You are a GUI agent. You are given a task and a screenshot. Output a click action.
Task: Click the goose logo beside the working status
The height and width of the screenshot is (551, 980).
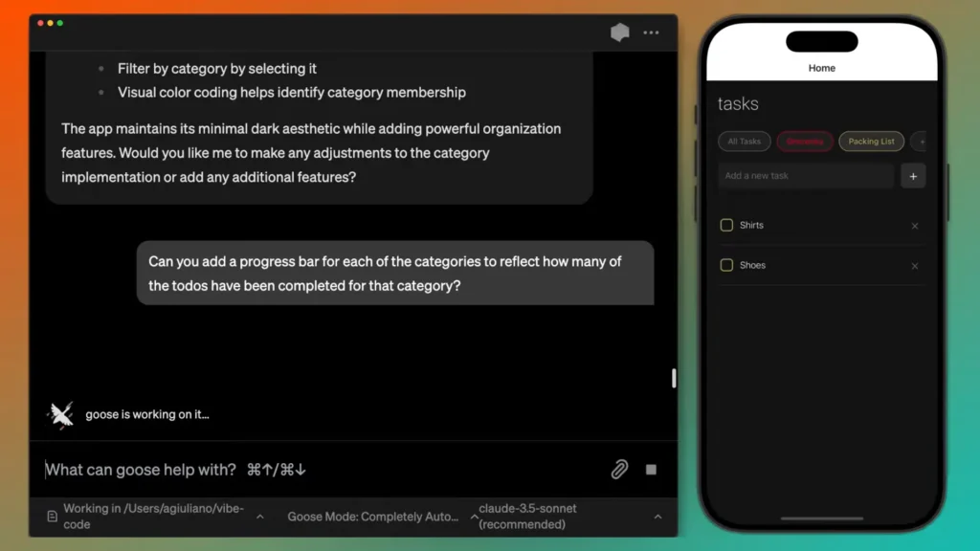click(60, 414)
